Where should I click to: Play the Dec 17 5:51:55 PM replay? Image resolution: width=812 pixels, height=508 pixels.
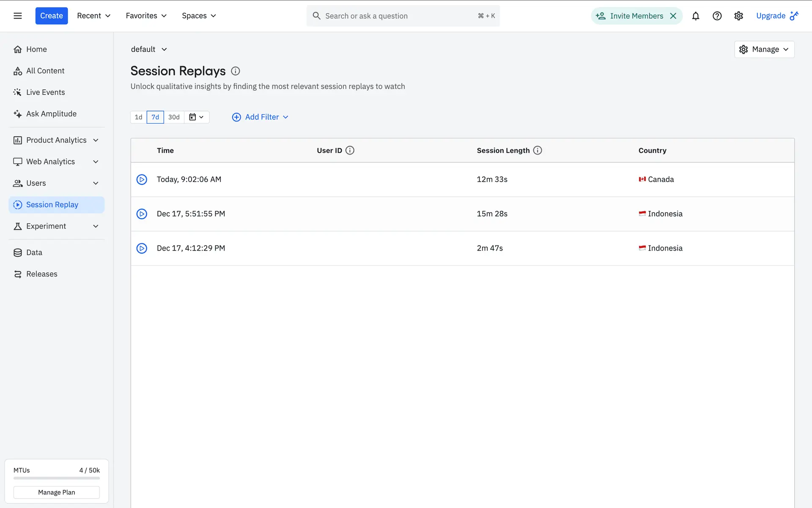tap(142, 214)
